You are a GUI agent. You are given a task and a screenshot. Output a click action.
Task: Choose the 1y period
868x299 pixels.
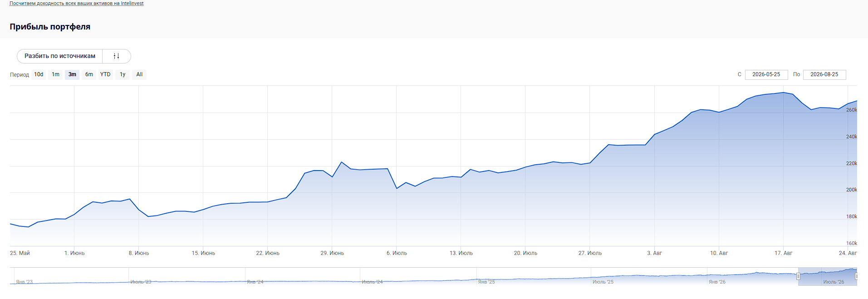point(123,74)
